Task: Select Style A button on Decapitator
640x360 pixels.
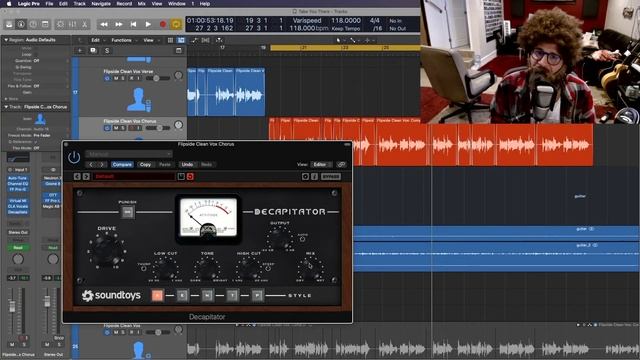Action: 158,295
